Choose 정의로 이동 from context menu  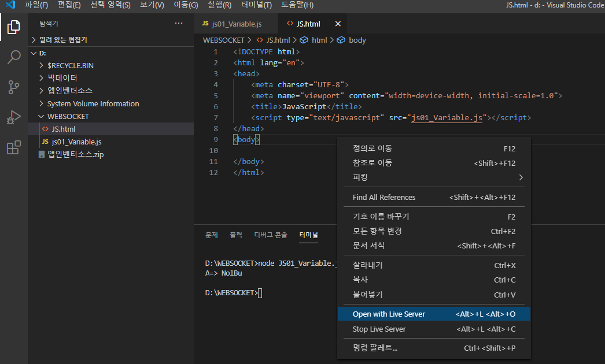click(x=434, y=148)
